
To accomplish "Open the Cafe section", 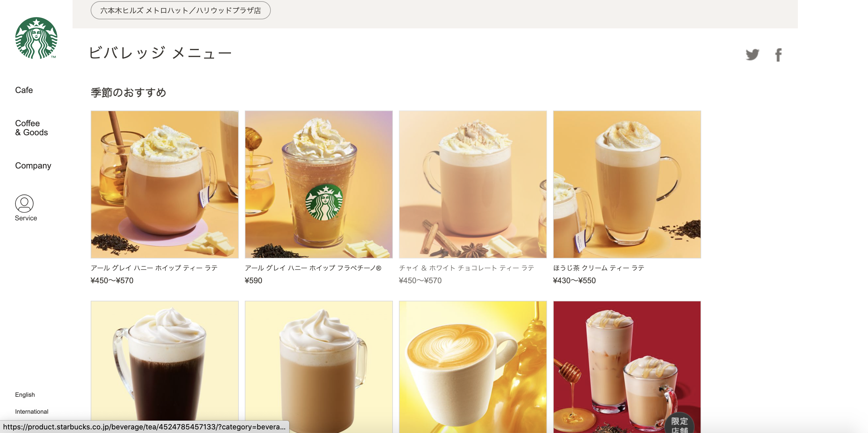I will pyautogui.click(x=24, y=90).
